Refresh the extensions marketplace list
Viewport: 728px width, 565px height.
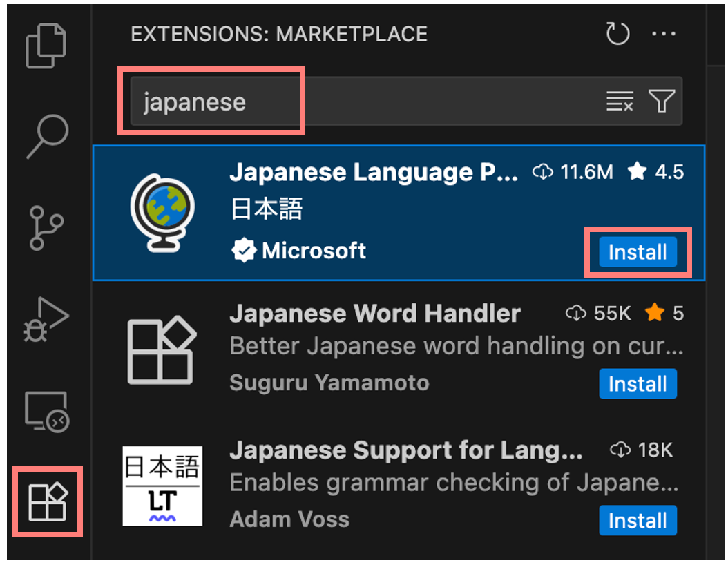(617, 33)
